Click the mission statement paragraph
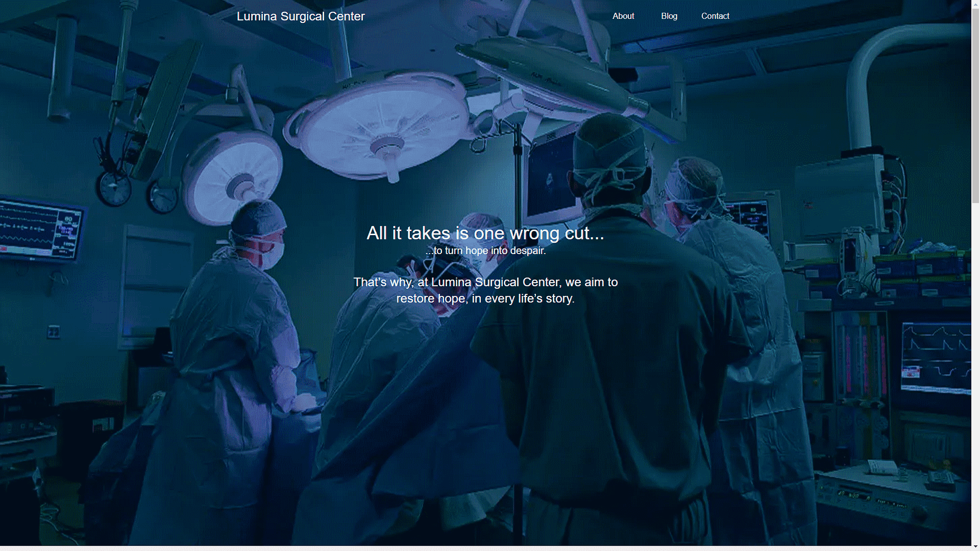The width and height of the screenshot is (980, 551). tap(485, 290)
